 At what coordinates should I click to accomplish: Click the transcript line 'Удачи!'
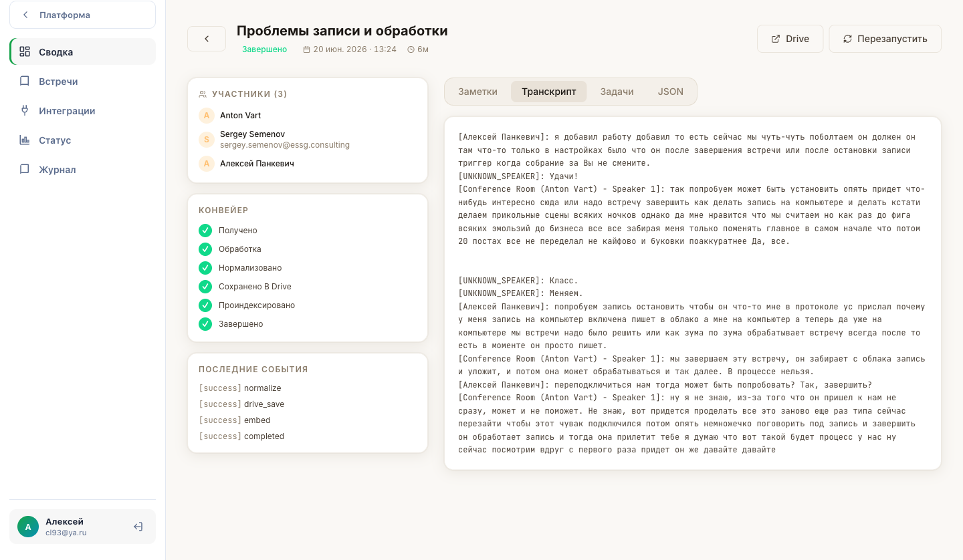tap(518, 176)
